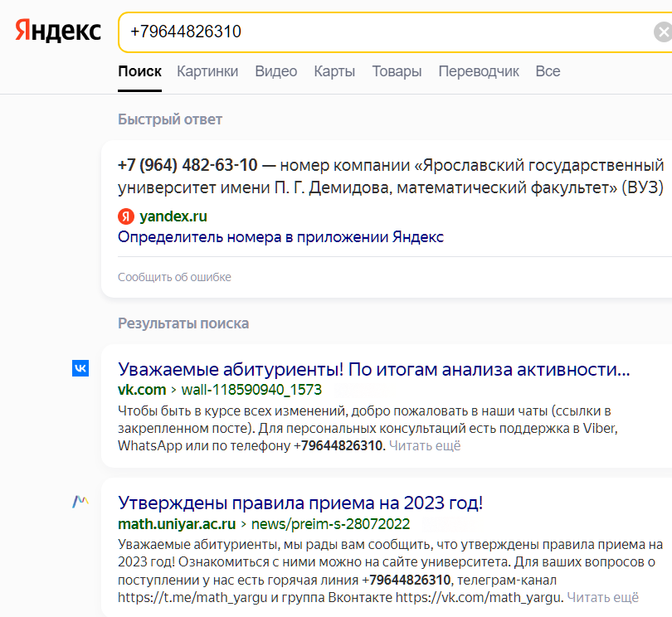Viewport: 672px width, 617px height.
Task: Open the Видео tab
Action: [x=276, y=71]
